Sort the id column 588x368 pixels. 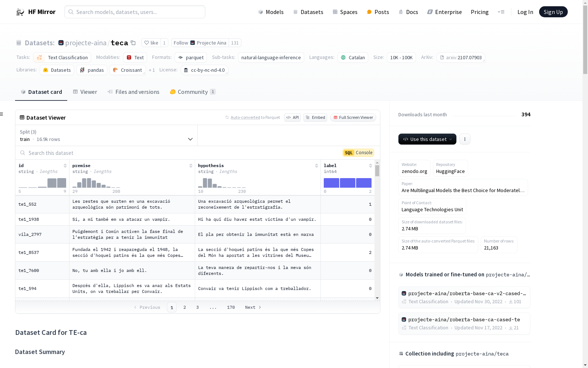click(x=65, y=166)
